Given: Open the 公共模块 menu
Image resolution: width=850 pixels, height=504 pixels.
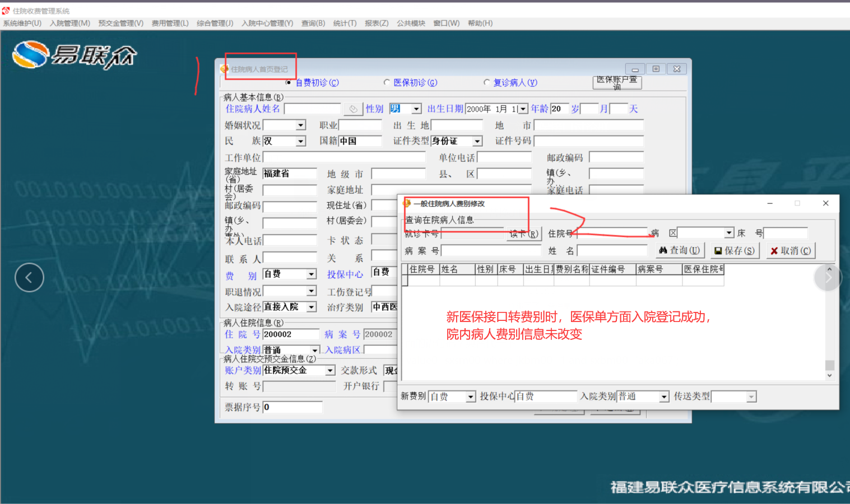Looking at the screenshot, I should [411, 23].
